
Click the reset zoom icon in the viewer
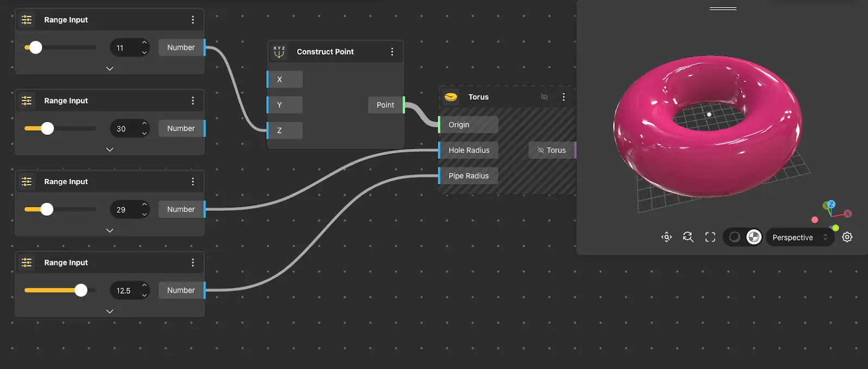[688, 237]
